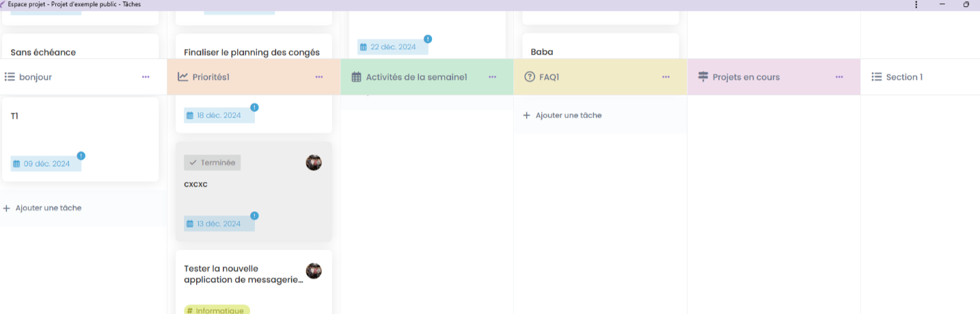Open the FAQ1 column three-dot menu
Screen dimensions: 980x314
point(666,77)
